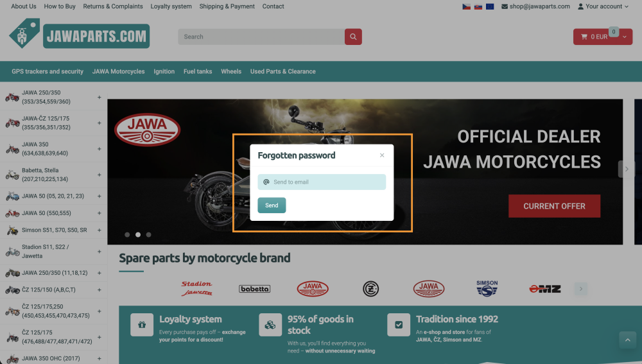Click the Czech flag language icon
642x364 pixels.
(x=467, y=6)
